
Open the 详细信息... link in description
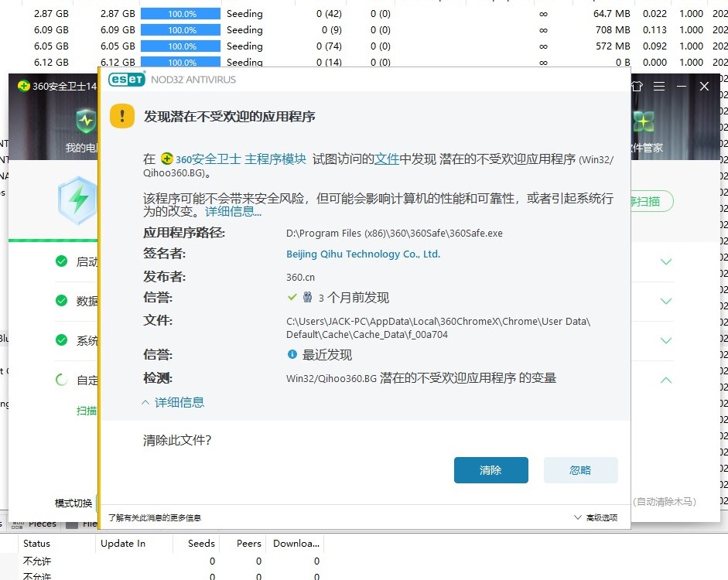(233, 212)
